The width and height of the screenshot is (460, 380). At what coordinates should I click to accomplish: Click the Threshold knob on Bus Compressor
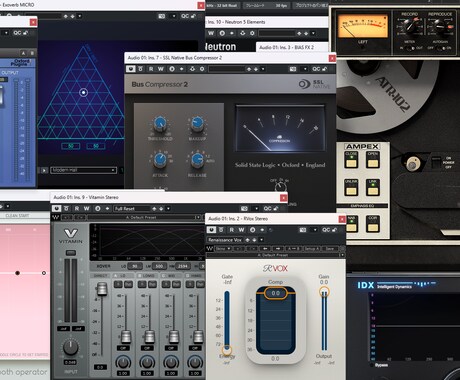click(x=160, y=124)
